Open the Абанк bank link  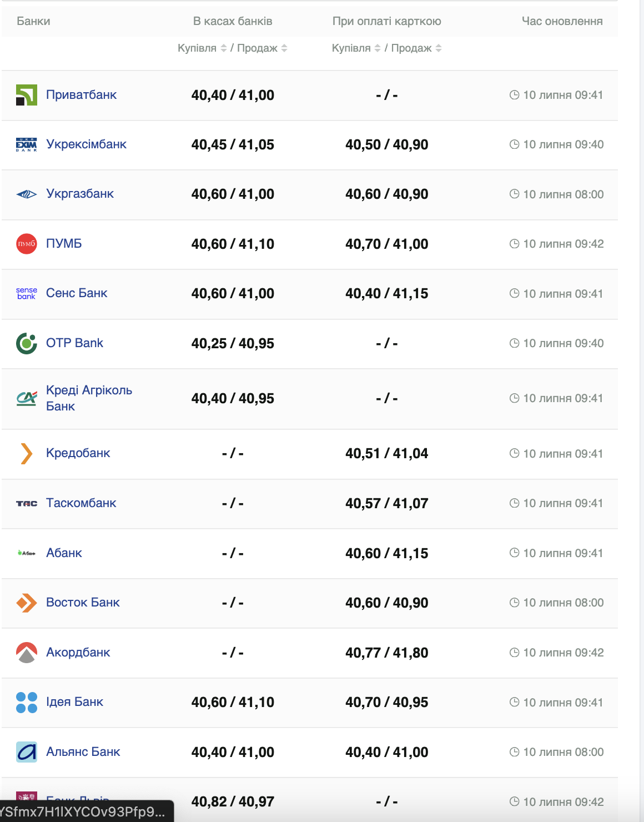click(64, 553)
